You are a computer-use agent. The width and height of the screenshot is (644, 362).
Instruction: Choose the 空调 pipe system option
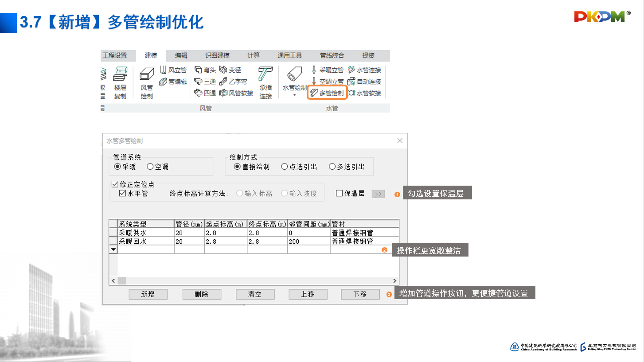[158, 167]
